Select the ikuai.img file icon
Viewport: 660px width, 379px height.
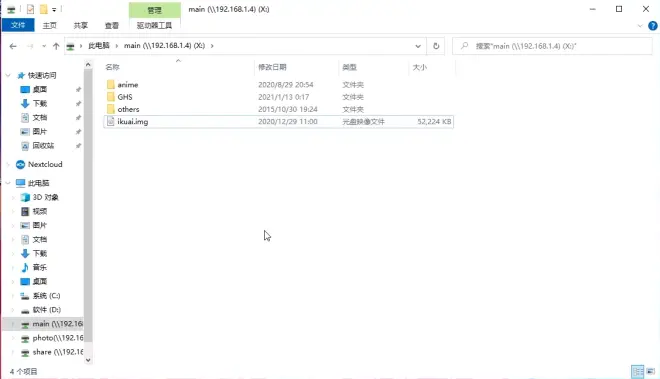click(x=111, y=121)
